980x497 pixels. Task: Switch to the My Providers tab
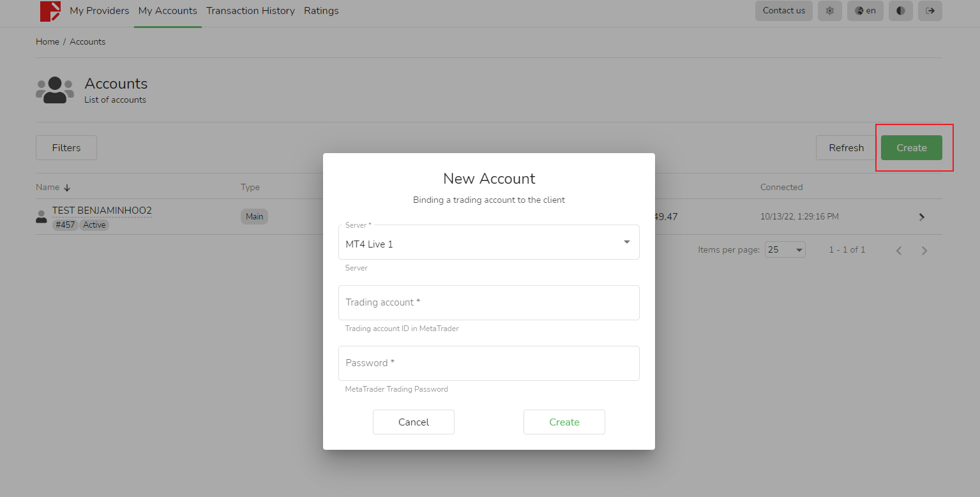click(99, 11)
